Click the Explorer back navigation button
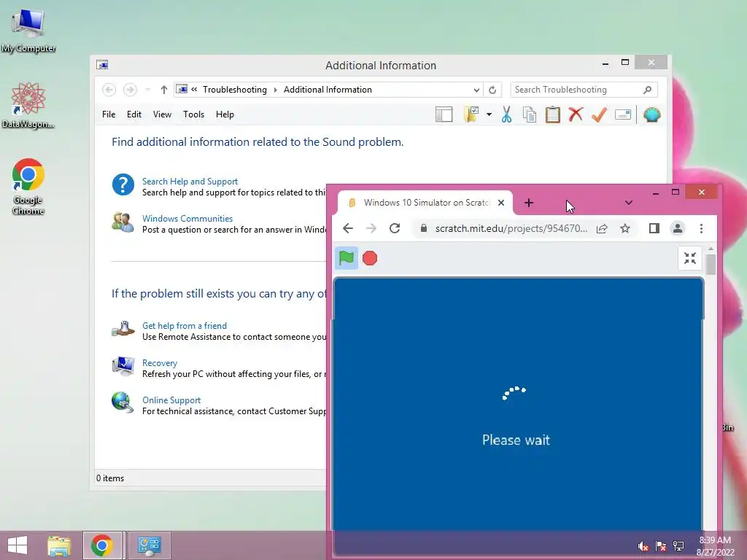Image resolution: width=747 pixels, height=560 pixels. (x=109, y=90)
